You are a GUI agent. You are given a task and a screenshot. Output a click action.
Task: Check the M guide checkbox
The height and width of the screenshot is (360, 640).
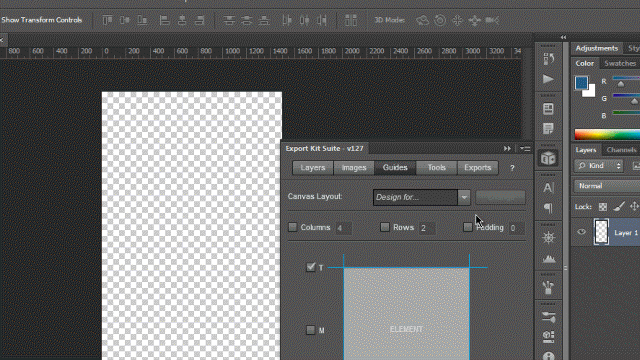(x=311, y=330)
